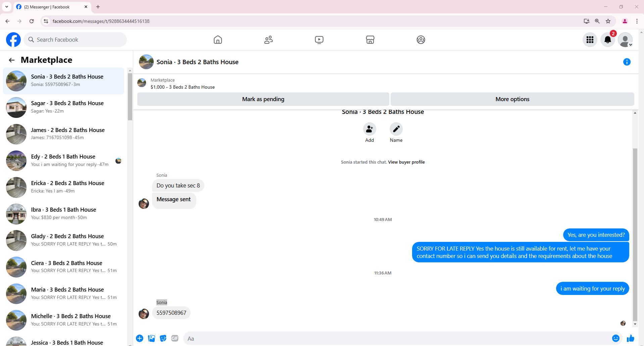The width and height of the screenshot is (644, 346).
Task: Open Chrome profile avatar
Action: [625, 21]
